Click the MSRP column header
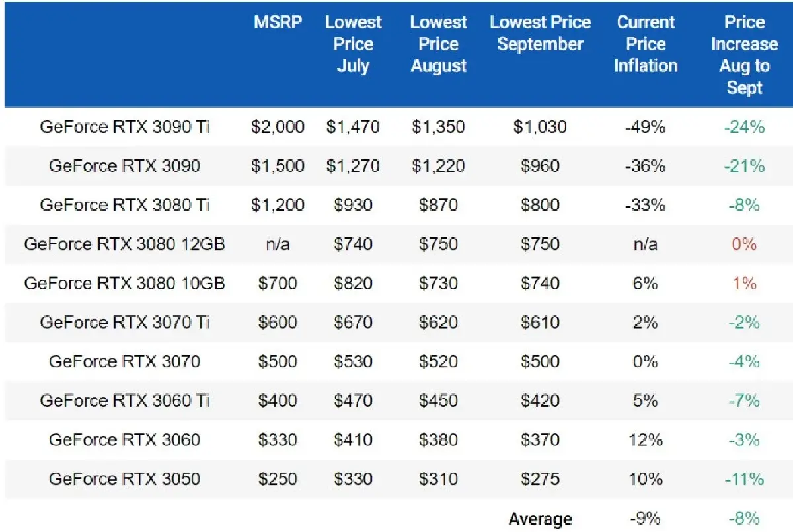Screen dimensions: 793x532 (278, 22)
